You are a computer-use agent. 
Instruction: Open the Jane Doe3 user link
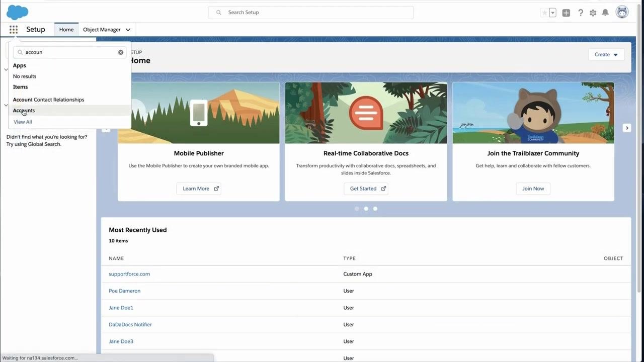click(x=121, y=341)
